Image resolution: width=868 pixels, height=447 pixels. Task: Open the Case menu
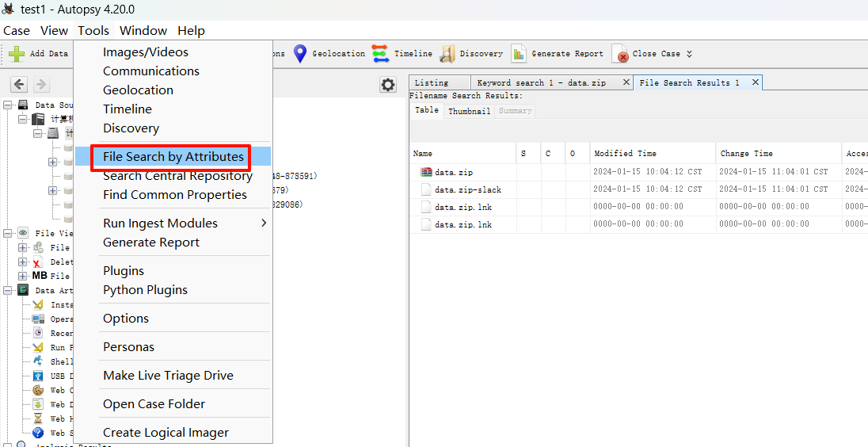pos(17,30)
